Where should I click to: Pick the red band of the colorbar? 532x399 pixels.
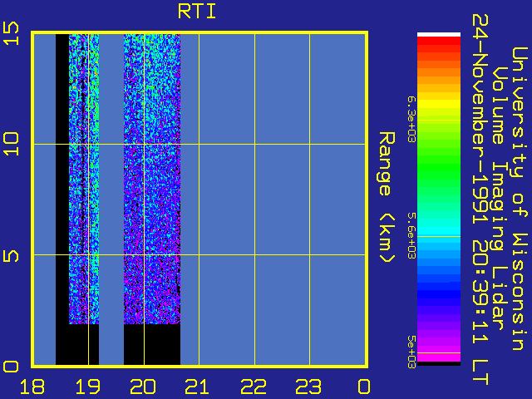pyautogui.click(x=439, y=41)
